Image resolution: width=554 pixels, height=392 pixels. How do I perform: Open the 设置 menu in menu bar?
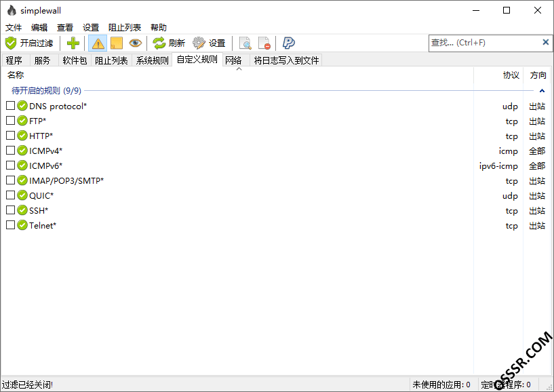[x=91, y=27]
